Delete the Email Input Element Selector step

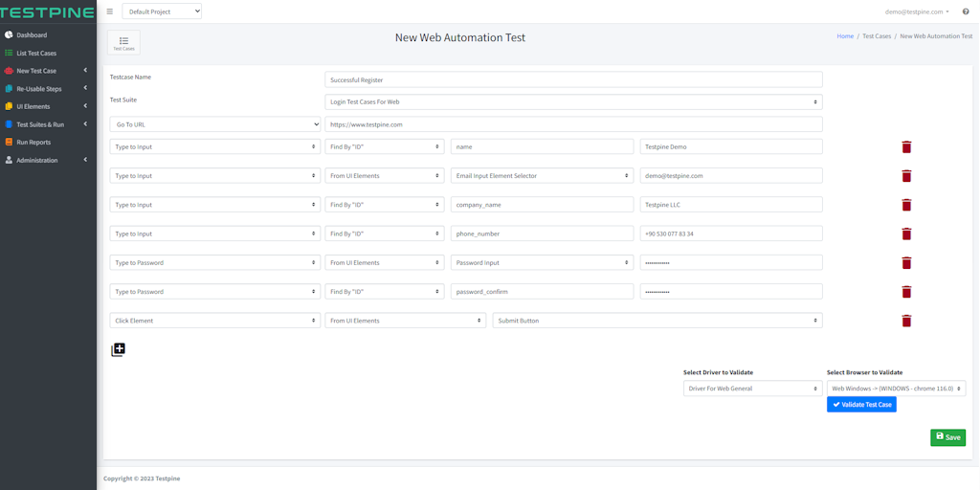906,176
